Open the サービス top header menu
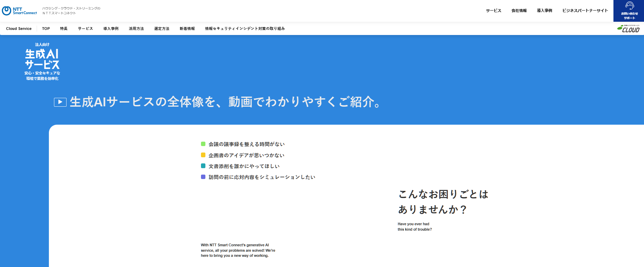This screenshot has height=267, width=644. 493,11
